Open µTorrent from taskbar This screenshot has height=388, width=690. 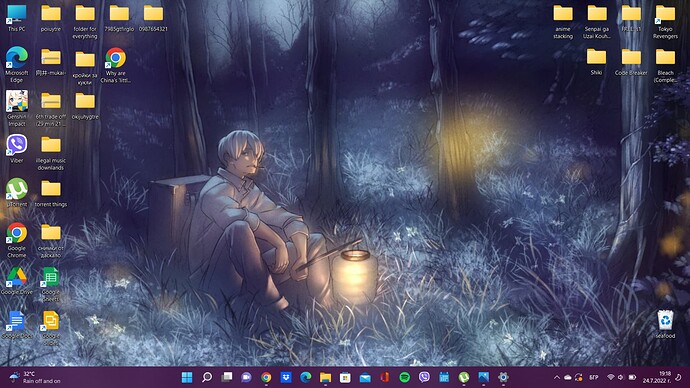pyautogui.click(x=464, y=377)
